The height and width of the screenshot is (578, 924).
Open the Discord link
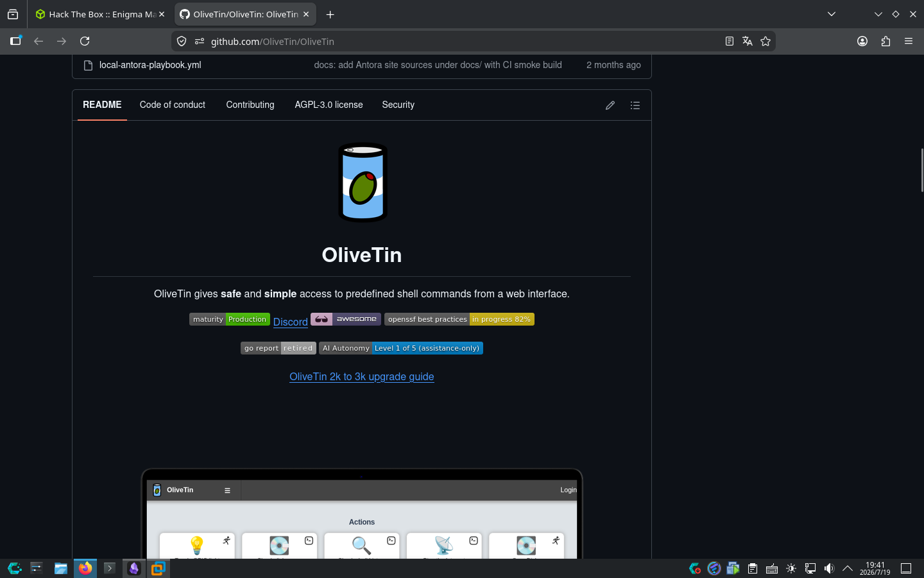pos(291,322)
